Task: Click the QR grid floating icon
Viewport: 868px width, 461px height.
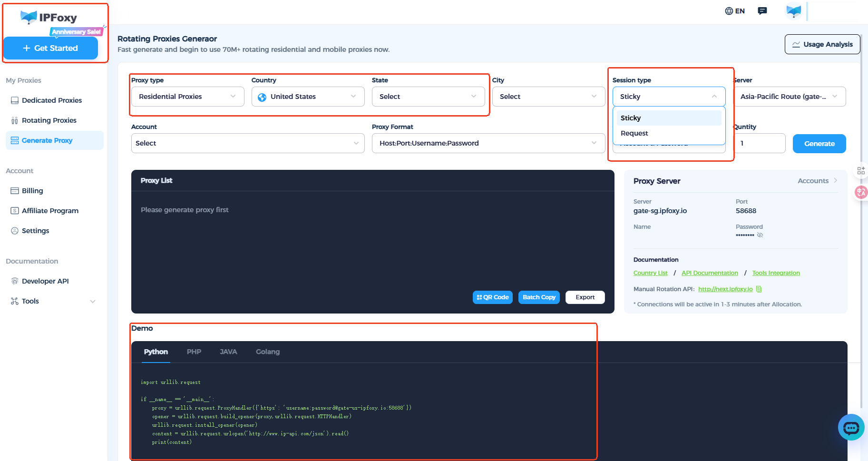Action: click(861, 171)
